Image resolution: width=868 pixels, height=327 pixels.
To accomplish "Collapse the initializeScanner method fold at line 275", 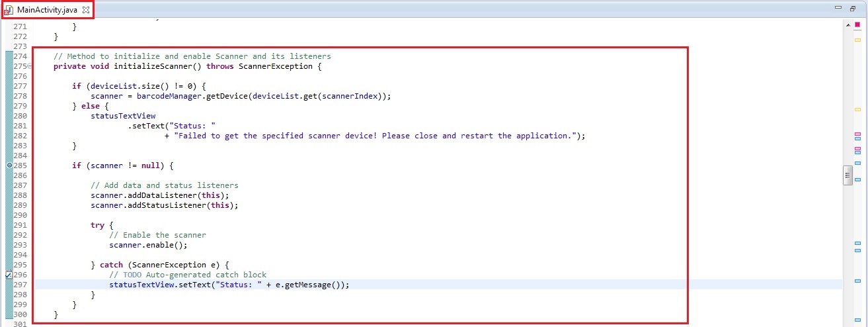I will click(30, 66).
